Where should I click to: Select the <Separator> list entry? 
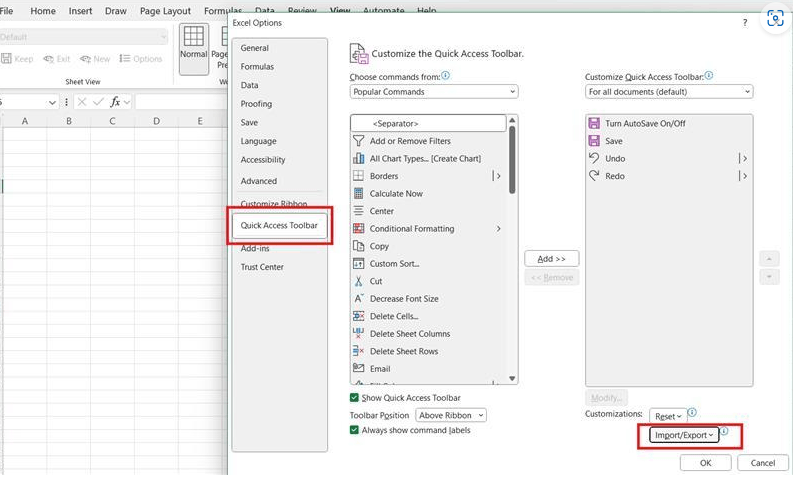(428, 123)
